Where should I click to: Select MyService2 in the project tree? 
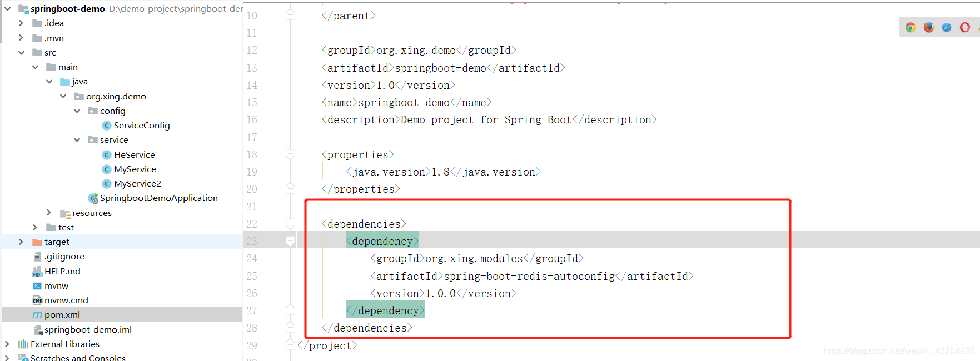tap(137, 183)
